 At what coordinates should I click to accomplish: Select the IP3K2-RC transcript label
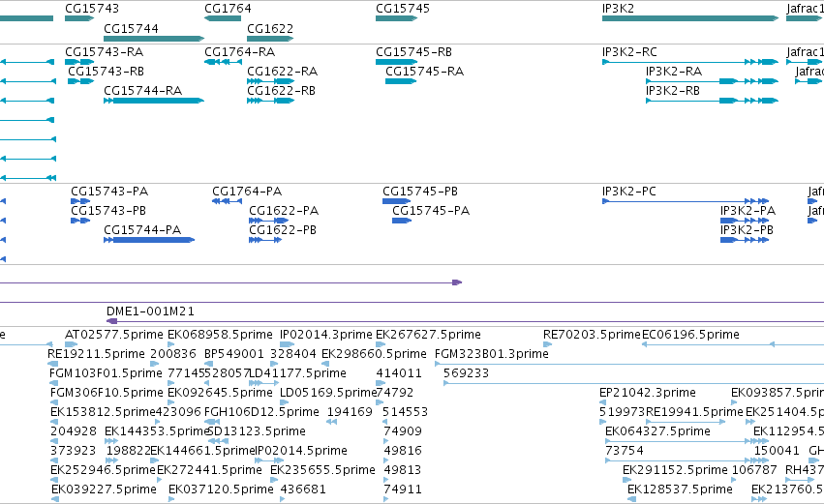(629, 52)
